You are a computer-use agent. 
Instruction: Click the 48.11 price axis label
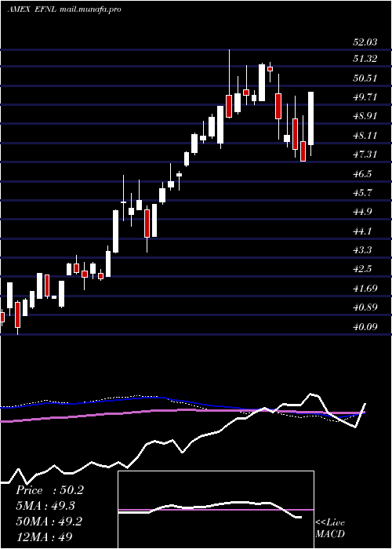pyautogui.click(x=365, y=135)
